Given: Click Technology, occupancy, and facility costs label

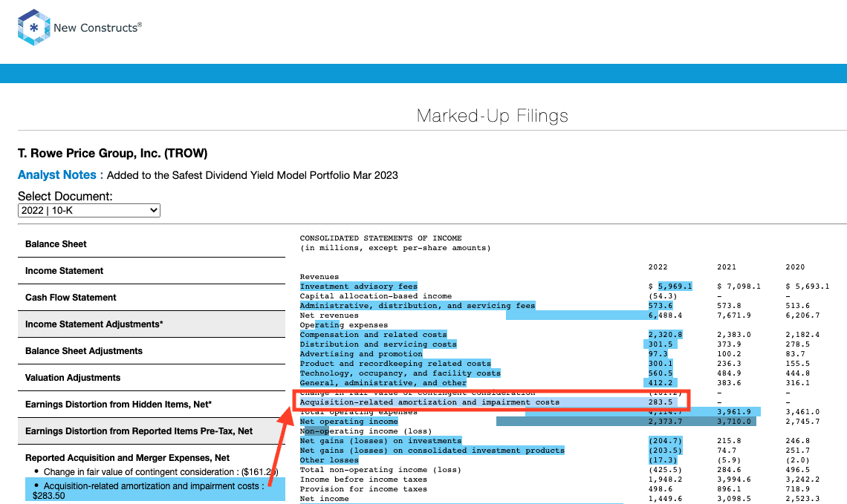Looking at the screenshot, I should coord(400,373).
